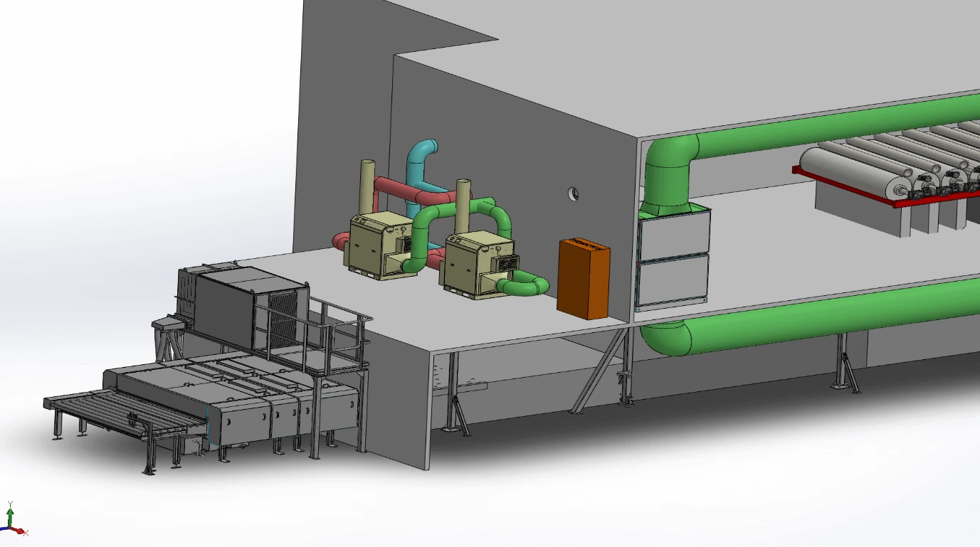
Task: Pick the XYZ axis triad indicator
Action: (x=13, y=519)
